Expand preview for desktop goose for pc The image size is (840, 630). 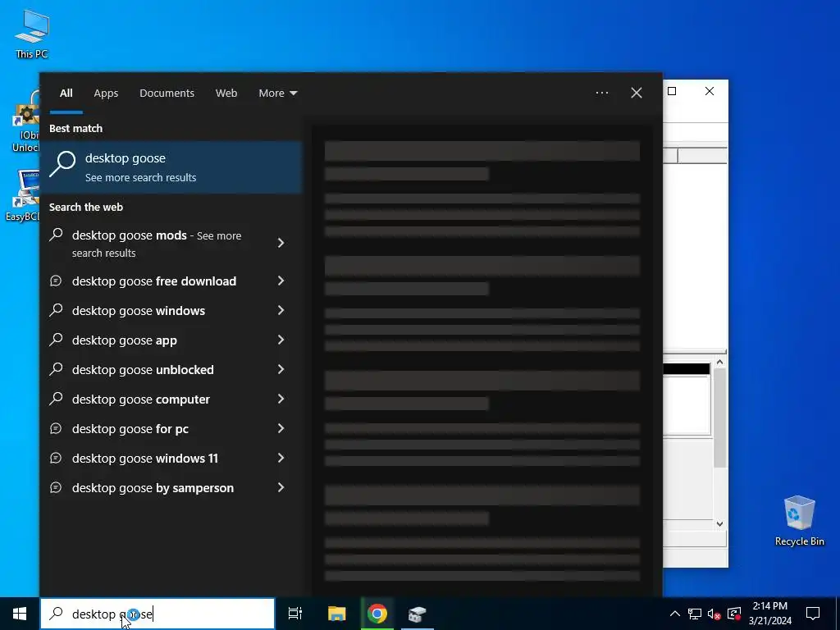(281, 428)
